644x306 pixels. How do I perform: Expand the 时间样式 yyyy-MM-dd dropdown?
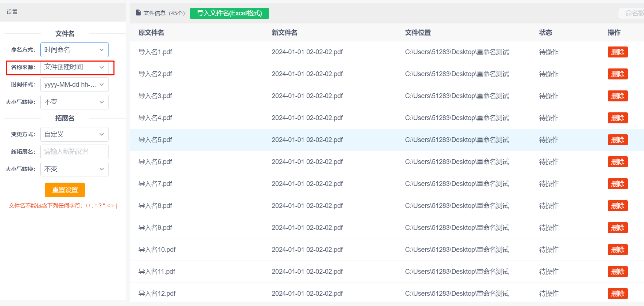click(x=74, y=85)
